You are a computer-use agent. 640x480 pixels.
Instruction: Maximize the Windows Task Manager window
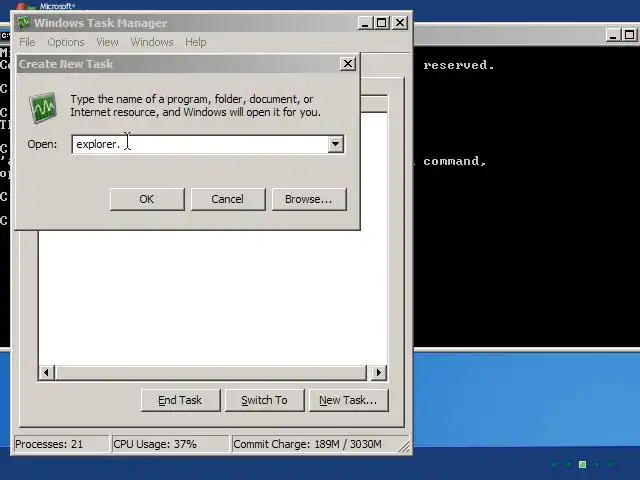(x=382, y=23)
